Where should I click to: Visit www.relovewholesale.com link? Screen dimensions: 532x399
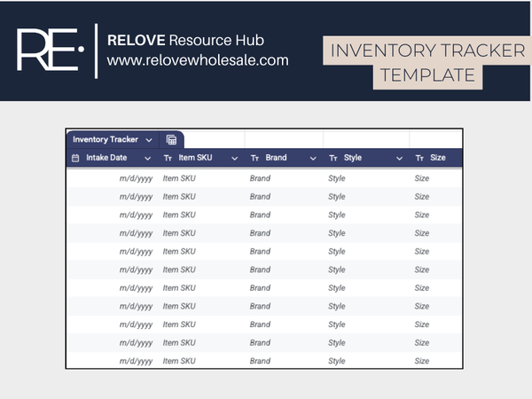198,60
